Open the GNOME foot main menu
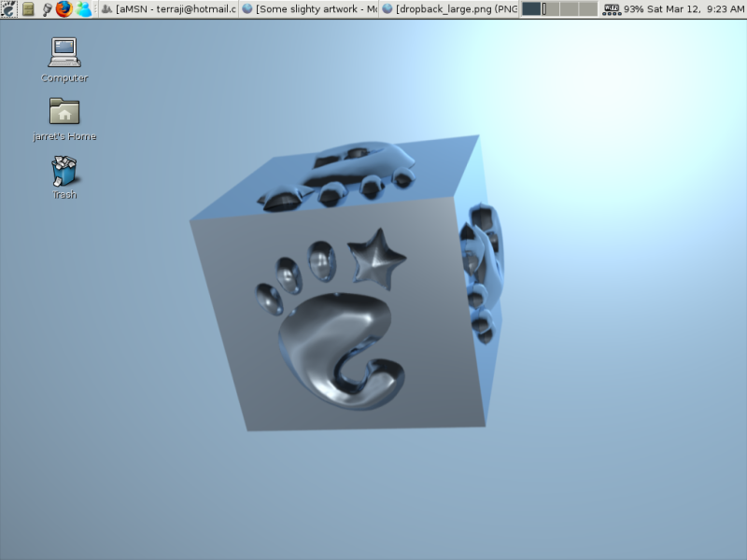747x560 pixels. tap(9, 9)
